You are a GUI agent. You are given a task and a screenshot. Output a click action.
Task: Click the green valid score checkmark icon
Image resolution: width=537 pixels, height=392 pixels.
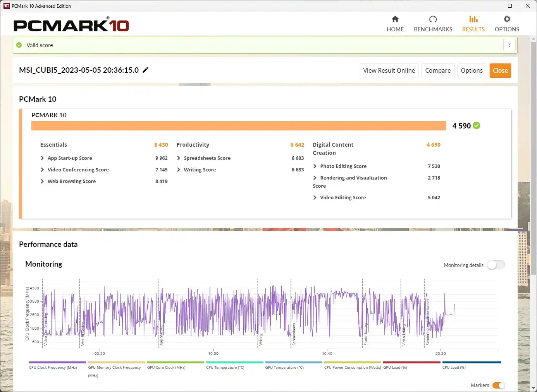tap(19, 45)
